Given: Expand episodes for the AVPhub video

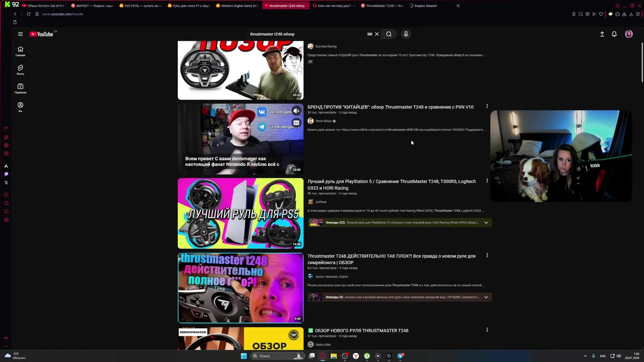Looking at the screenshot, I should (486, 223).
